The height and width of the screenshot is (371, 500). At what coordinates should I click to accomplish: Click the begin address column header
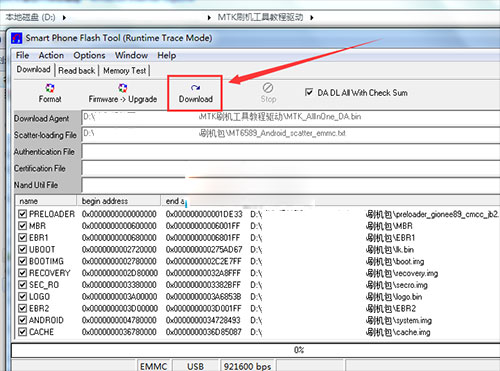point(119,201)
